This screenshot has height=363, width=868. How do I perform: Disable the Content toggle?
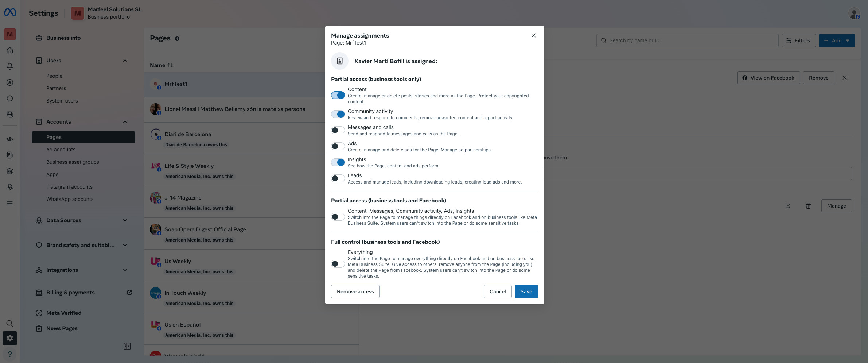(x=338, y=95)
